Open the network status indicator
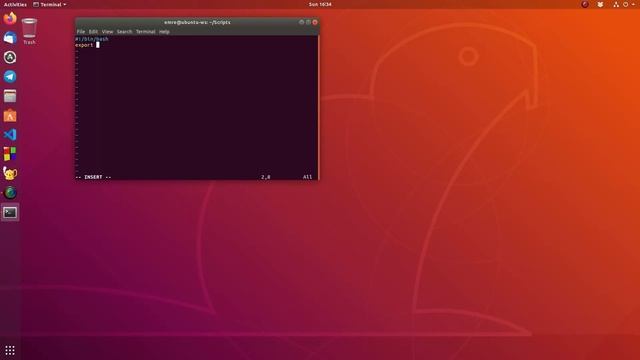Viewport: 640px width, 360px height. click(x=616, y=4)
